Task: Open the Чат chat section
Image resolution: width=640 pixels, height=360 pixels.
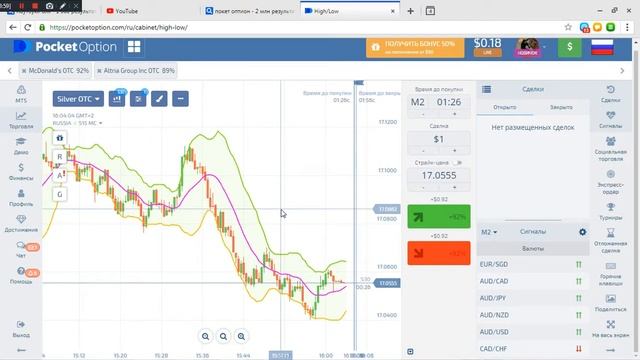Action: click(x=21, y=249)
